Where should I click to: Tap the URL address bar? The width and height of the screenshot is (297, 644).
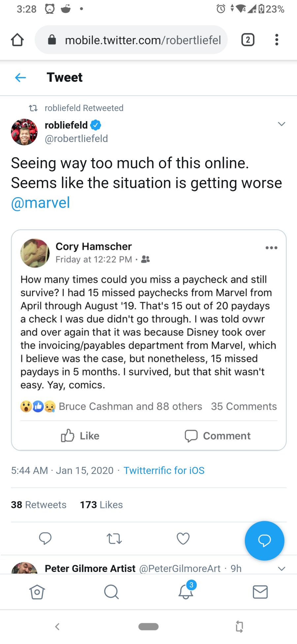click(x=139, y=40)
